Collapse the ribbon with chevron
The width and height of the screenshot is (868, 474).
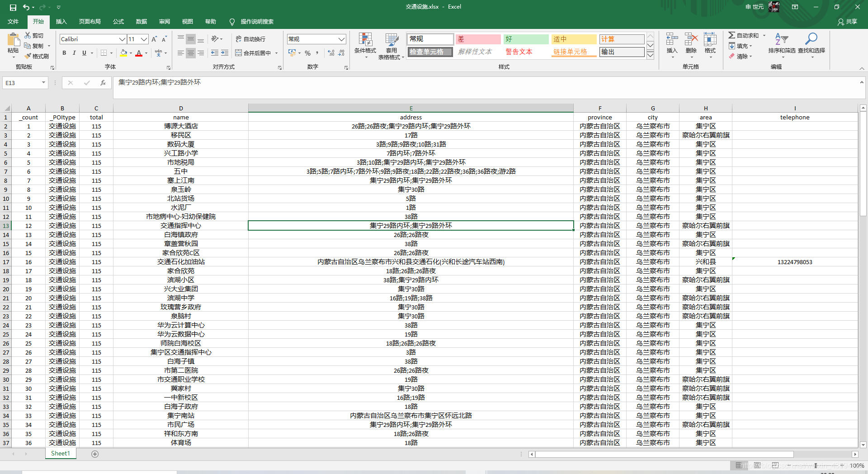[862, 68]
